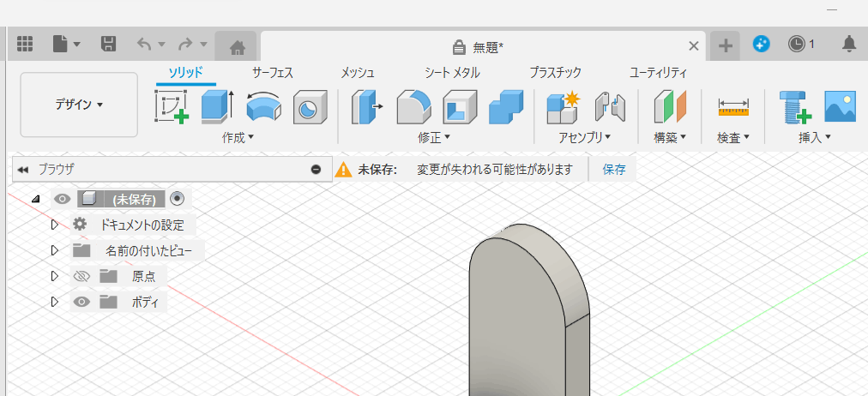
Task: Open the data panel grid icon
Action: pyautogui.click(x=24, y=44)
